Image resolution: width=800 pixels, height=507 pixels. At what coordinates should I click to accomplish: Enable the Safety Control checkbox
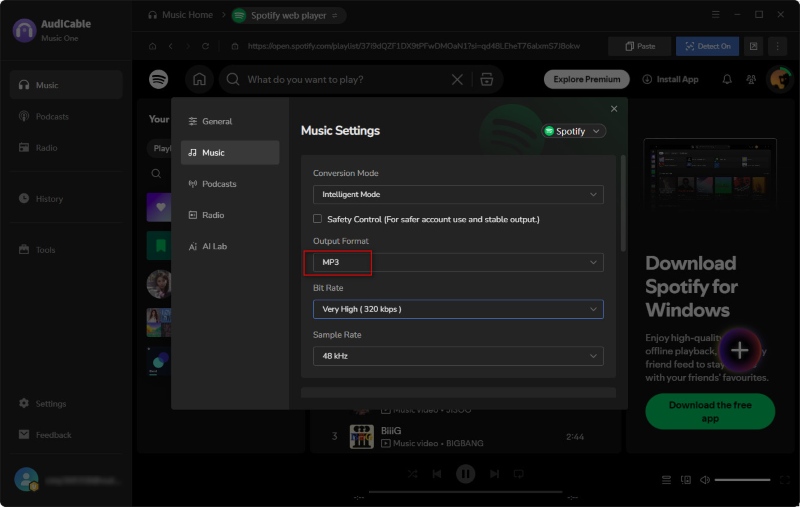(317, 219)
